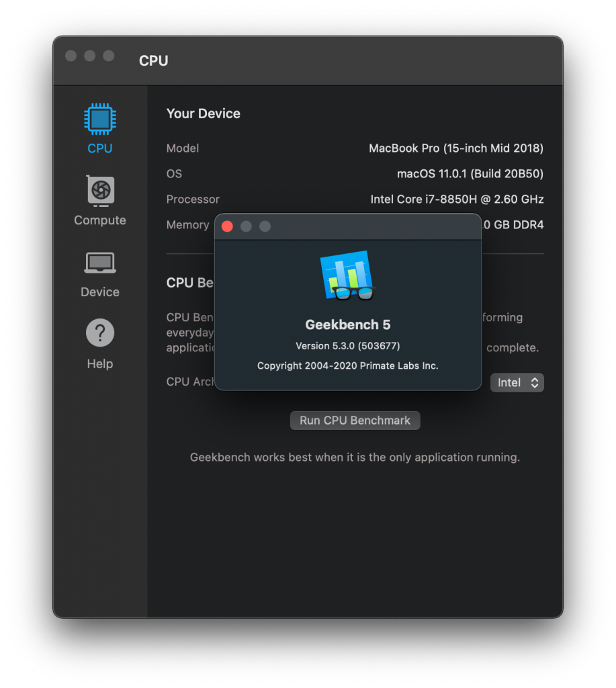Click MacBook Pro (15-inch Mid 2018) value

coord(456,148)
